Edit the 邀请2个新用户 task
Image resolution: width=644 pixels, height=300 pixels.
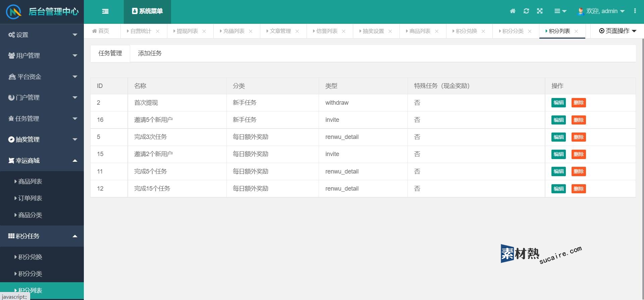tap(558, 154)
